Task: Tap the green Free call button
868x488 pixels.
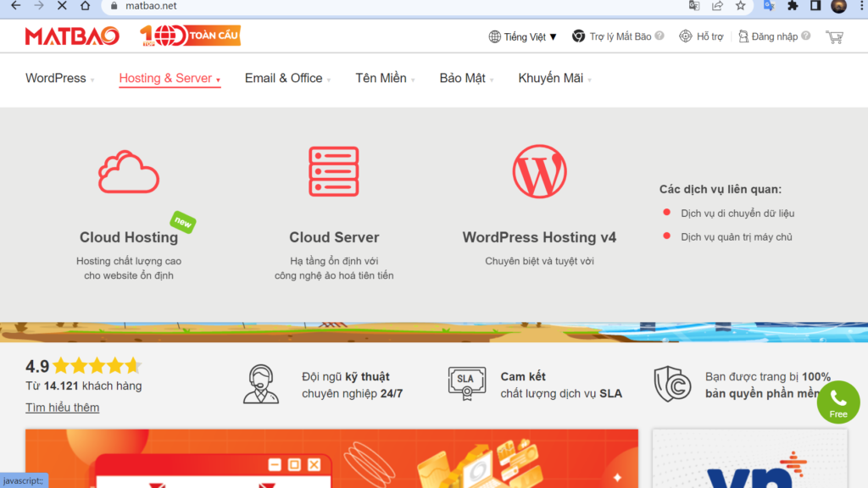Action: click(x=838, y=402)
